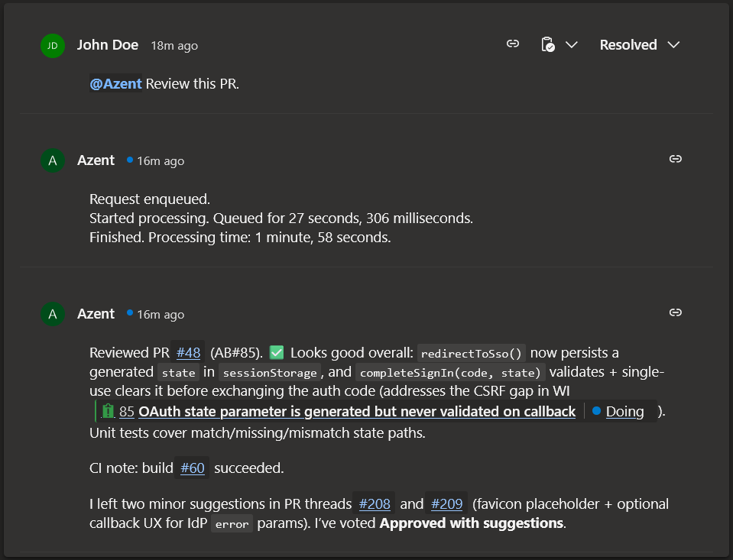Click 'Review this PR.' text

pyautogui.click(x=192, y=84)
